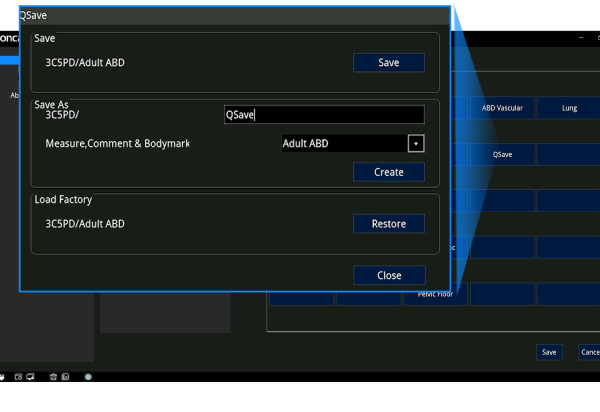Focus the QSave preset name text field
600x412 pixels.
(323, 115)
